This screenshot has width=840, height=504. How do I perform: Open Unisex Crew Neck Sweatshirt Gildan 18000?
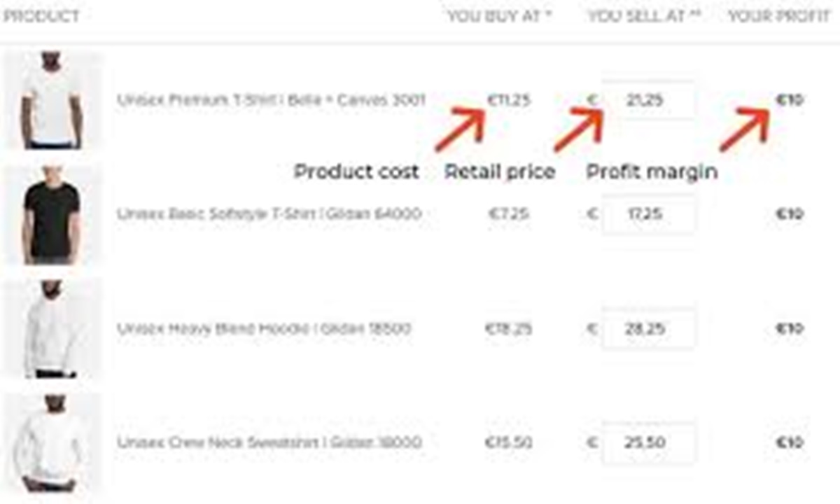pyautogui.click(x=269, y=442)
